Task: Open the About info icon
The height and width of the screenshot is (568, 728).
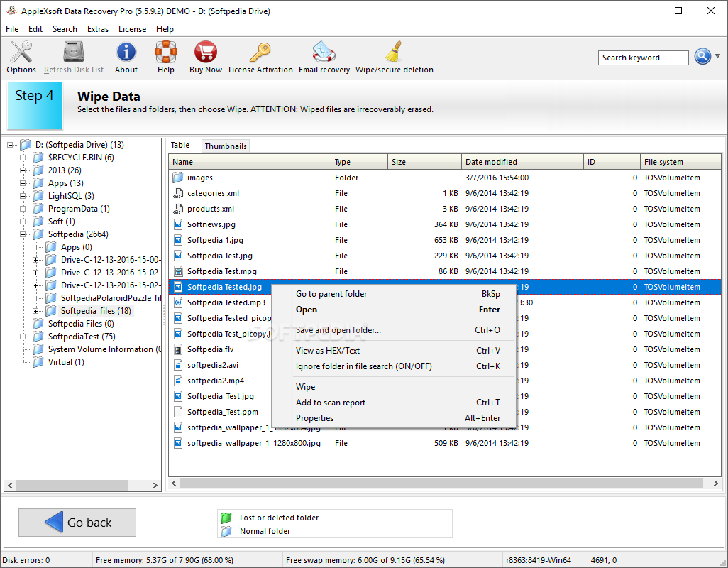Action: coord(126,52)
